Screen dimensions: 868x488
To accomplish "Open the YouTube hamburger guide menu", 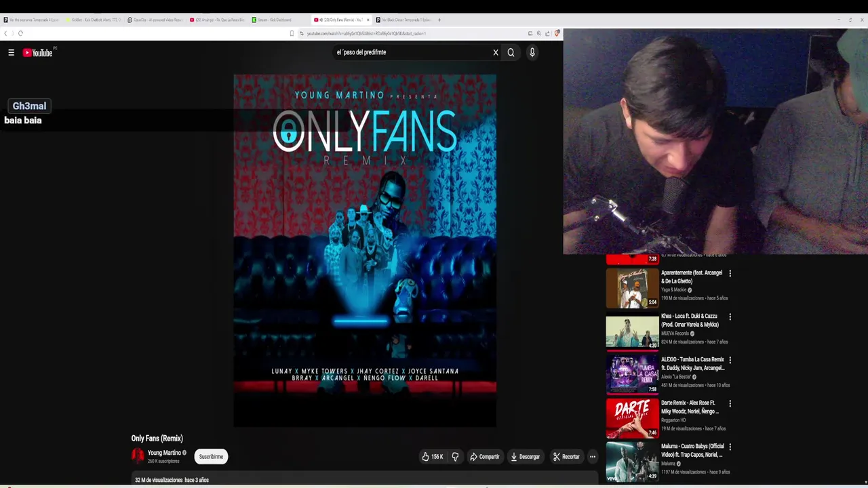I will (x=11, y=52).
